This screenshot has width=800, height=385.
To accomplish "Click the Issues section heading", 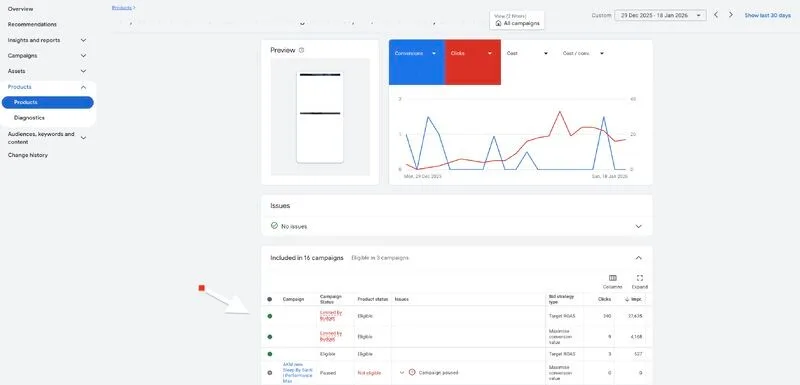I will point(280,206).
